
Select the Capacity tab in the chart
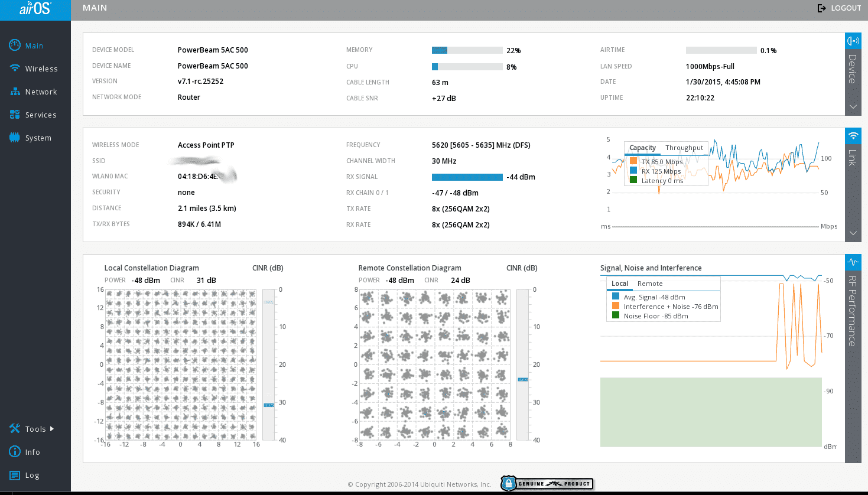642,148
